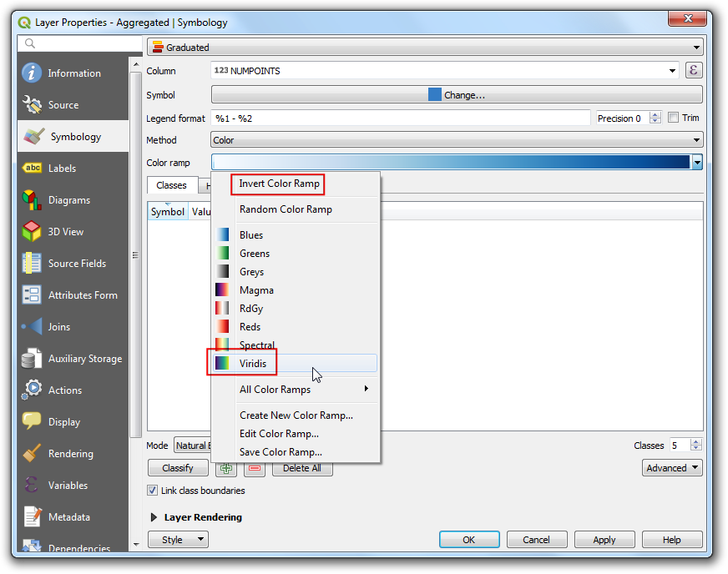Click the symbol Change button
This screenshot has height=574, width=728.
pos(457,94)
